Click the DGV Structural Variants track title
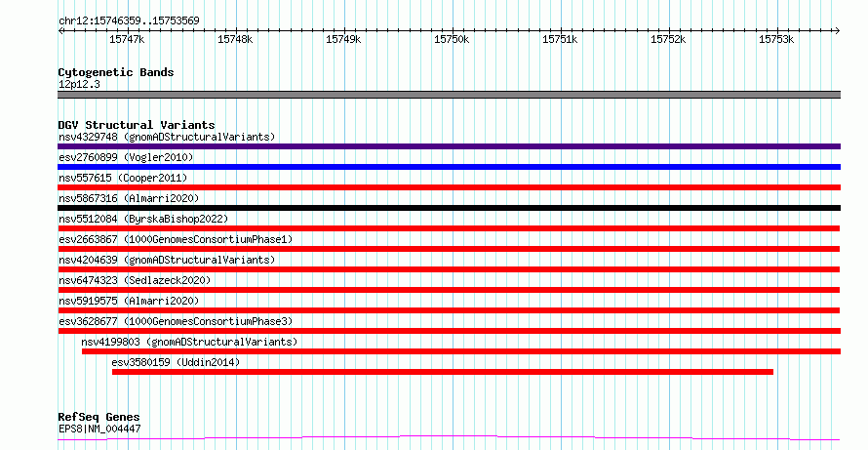 (x=137, y=125)
